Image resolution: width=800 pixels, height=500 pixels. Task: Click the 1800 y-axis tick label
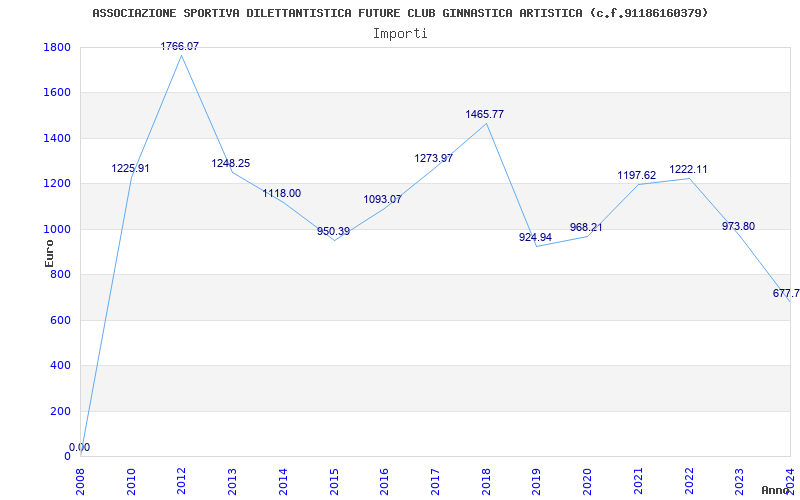point(58,47)
